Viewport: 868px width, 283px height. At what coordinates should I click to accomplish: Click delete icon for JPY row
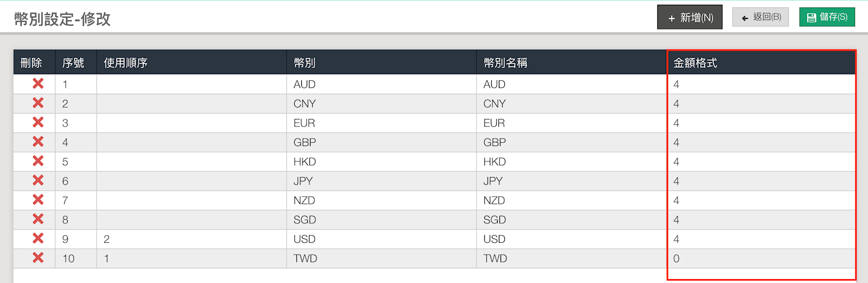pyautogui.click(x=38, y=180)
